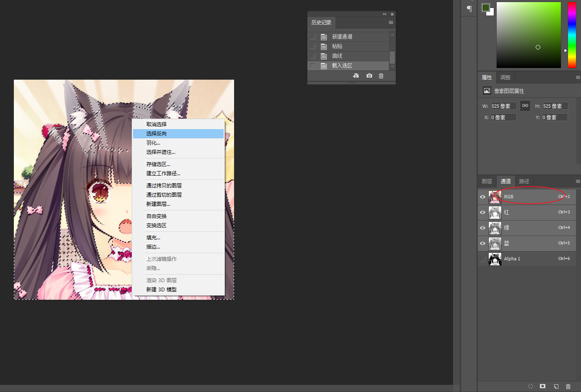Viewport: 581px width, 392px height.
Task: Open the Properties panel options menu
Action: [x=578, y=78]
